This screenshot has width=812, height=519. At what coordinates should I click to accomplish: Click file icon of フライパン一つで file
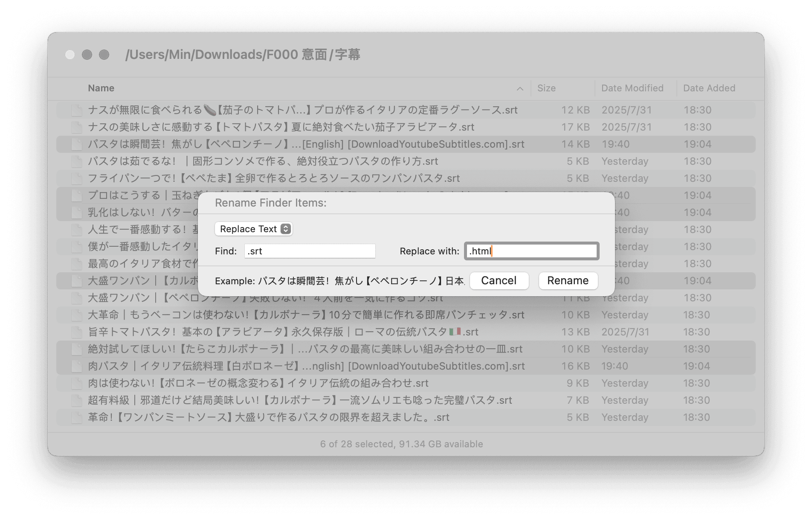click(x=77, y=178)
